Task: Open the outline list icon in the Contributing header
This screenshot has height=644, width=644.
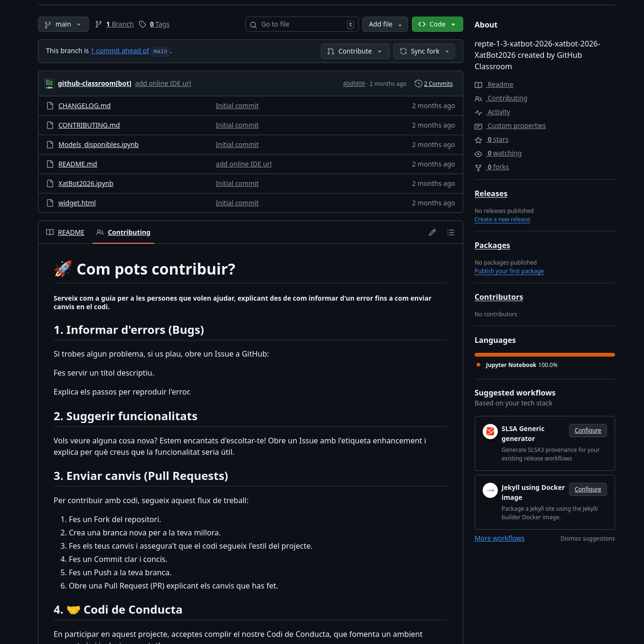Action: pos(451,232)
